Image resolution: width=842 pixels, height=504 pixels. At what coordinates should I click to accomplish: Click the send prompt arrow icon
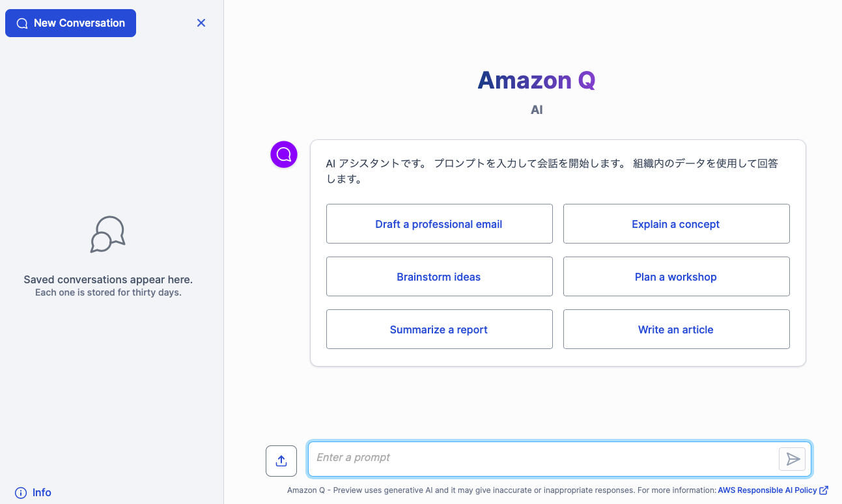(x=793, y=459)
